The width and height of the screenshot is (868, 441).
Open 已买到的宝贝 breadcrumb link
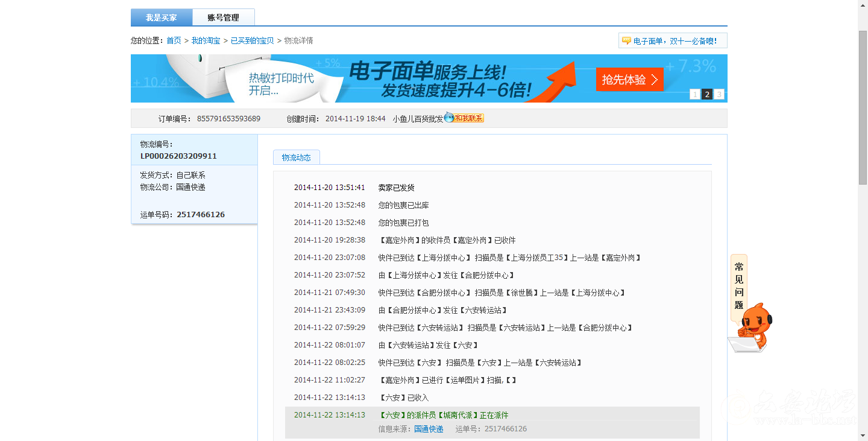coord(251,40)
